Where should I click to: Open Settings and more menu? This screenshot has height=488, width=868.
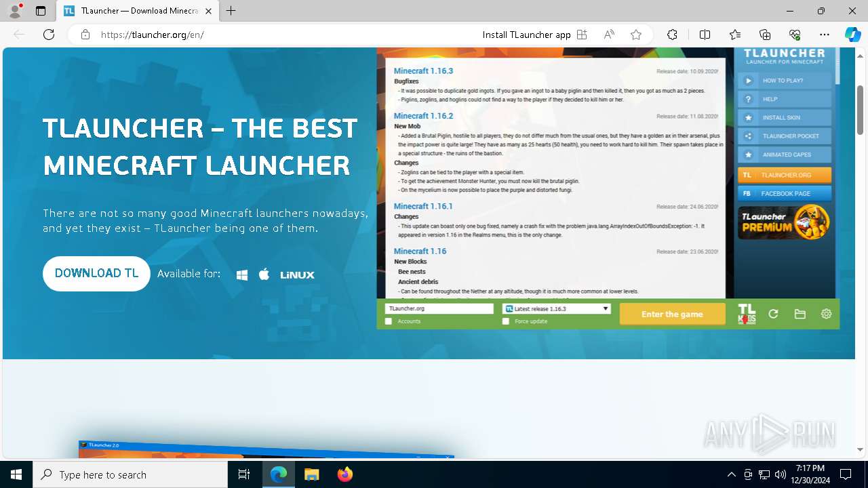pos(825,35)
